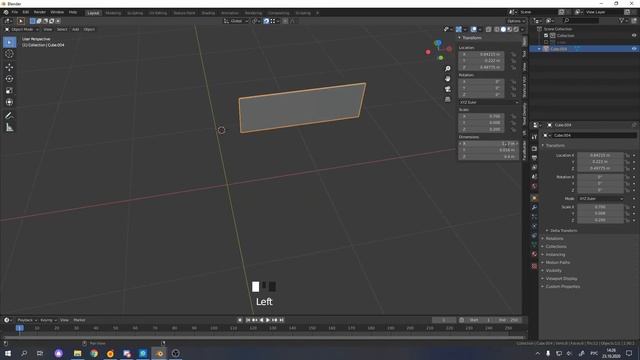Expand the Relations panel
The image size is (640, 360).
pyautogui.click(x=554, y=238)
